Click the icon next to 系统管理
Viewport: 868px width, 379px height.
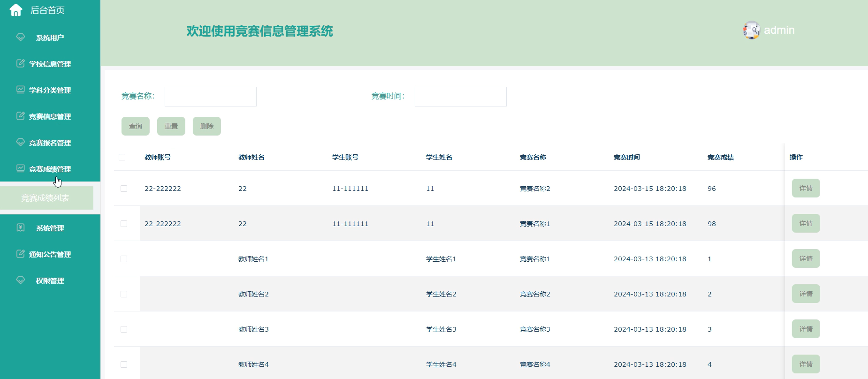click(x=21, y=227)
